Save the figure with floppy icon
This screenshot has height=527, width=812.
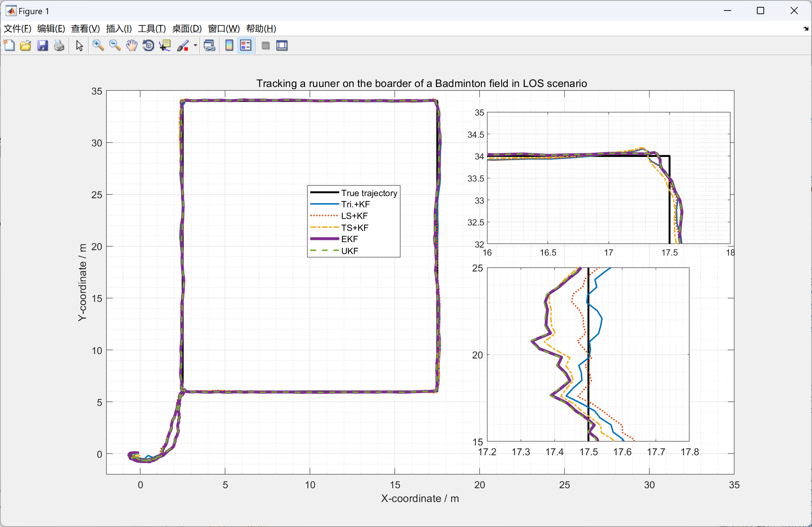42,46
